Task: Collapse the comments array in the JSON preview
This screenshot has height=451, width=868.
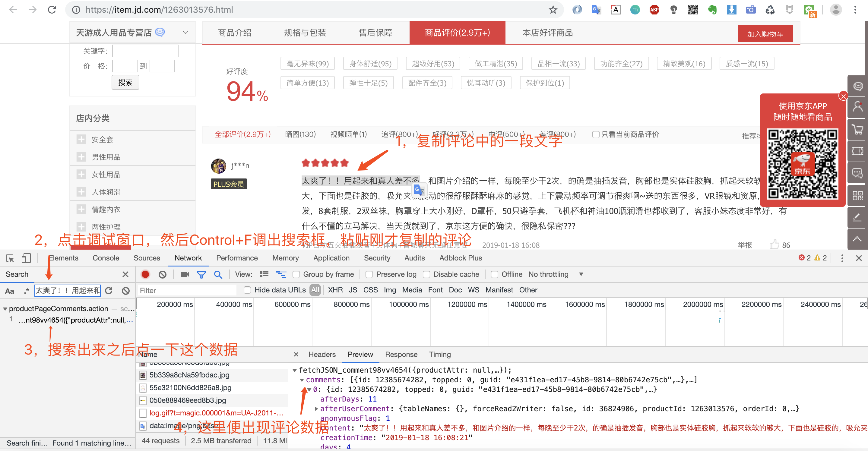Action: tap(302, 380)
